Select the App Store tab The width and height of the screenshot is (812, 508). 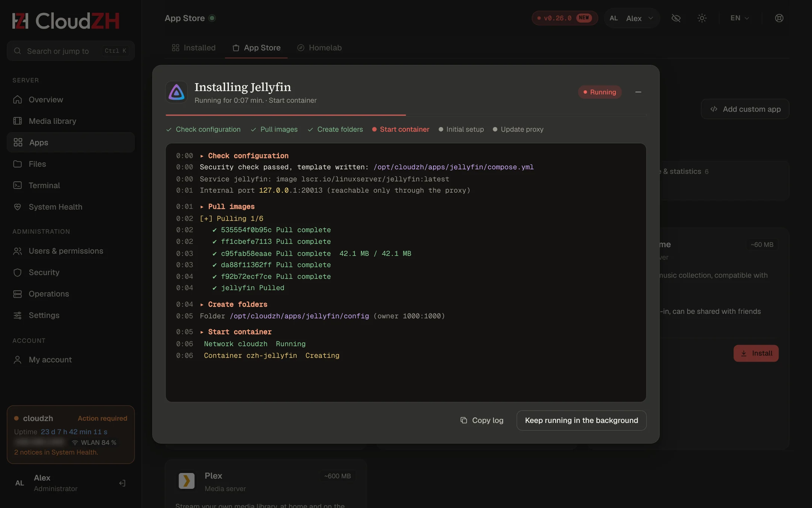pyautogui.click(x=257, y=48)
